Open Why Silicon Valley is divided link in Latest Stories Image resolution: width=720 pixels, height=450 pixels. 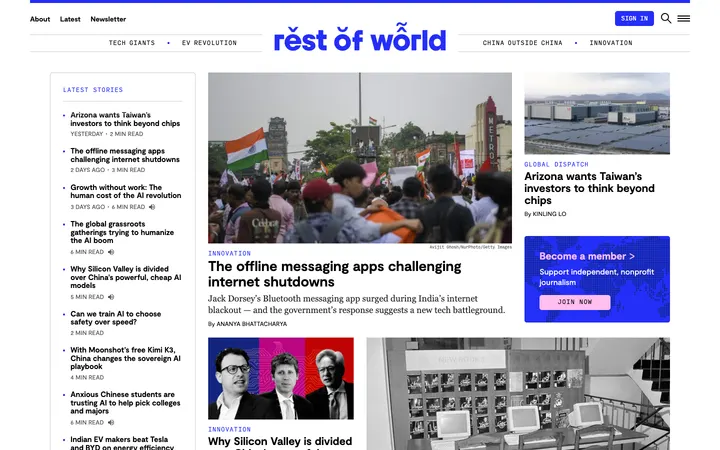point(125,277)
